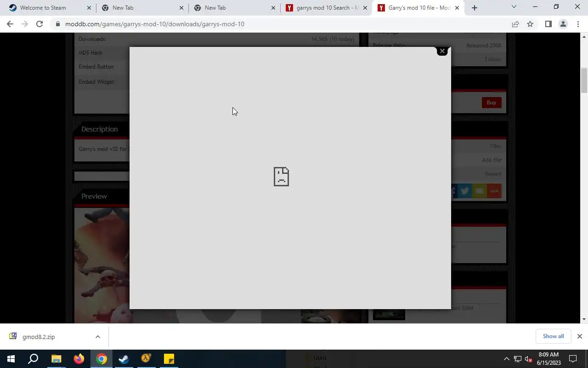
Task: Launch Firefox from taskbar
Action: [79, 359]
